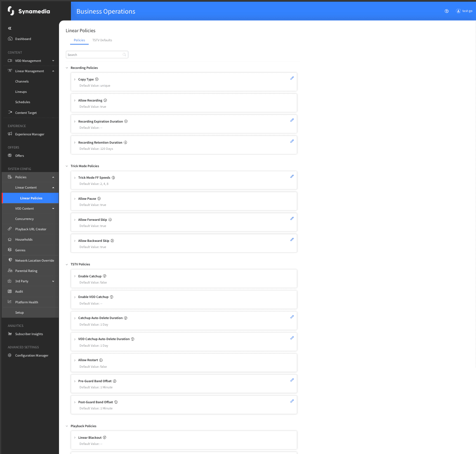
Task: Edit Allow Forward Skip policy
Action: click(x=292, y=219)
